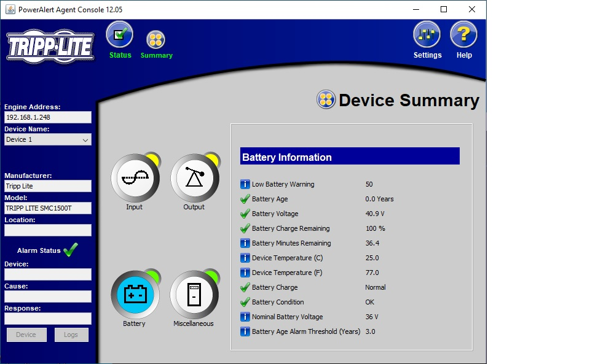Minimize the PowerAlert Agent Console window
The width and height of the screenshot is (590, 364).
pyautogui.click(x=416, y=9)
